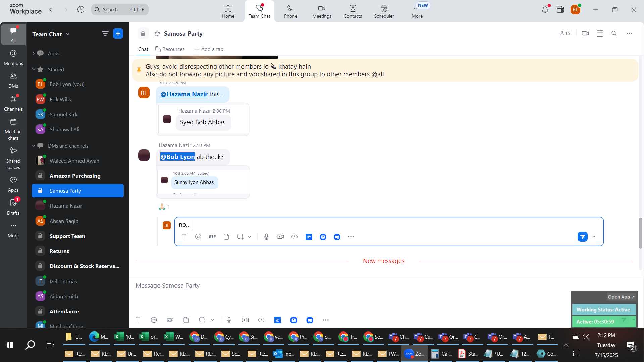Record audio message in reply box

(x=266, y=237)
